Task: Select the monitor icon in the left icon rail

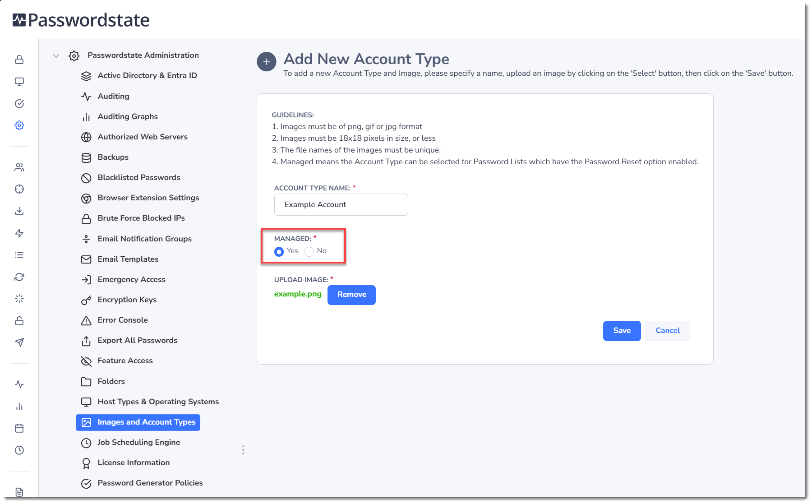Action: pyautogui.click(x=19, y=82)
